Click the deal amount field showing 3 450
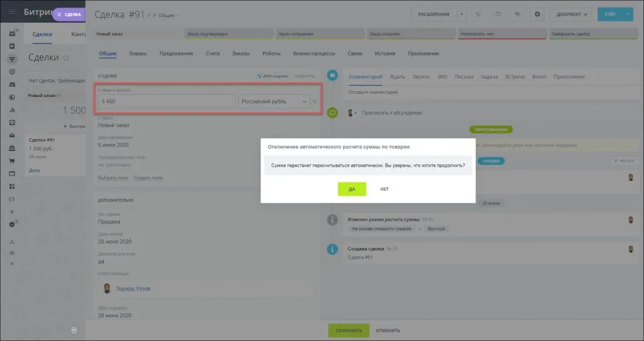This screenshot has width=644, height=341. [166, 101]
